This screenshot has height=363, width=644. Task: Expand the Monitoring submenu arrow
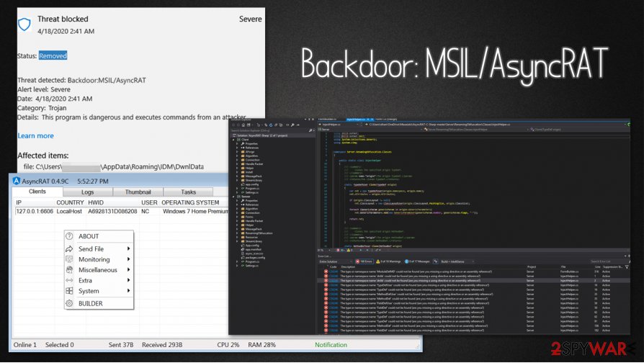coord(128,259)
